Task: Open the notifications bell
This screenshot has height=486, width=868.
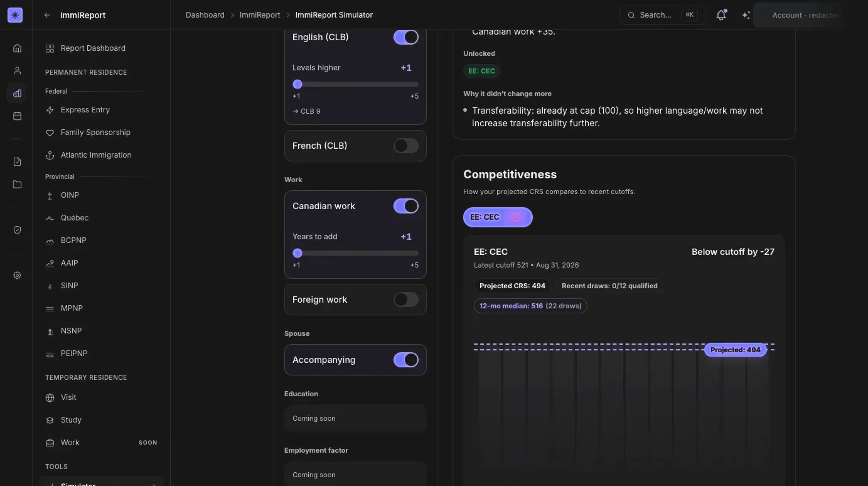Action: pos(721,15)
